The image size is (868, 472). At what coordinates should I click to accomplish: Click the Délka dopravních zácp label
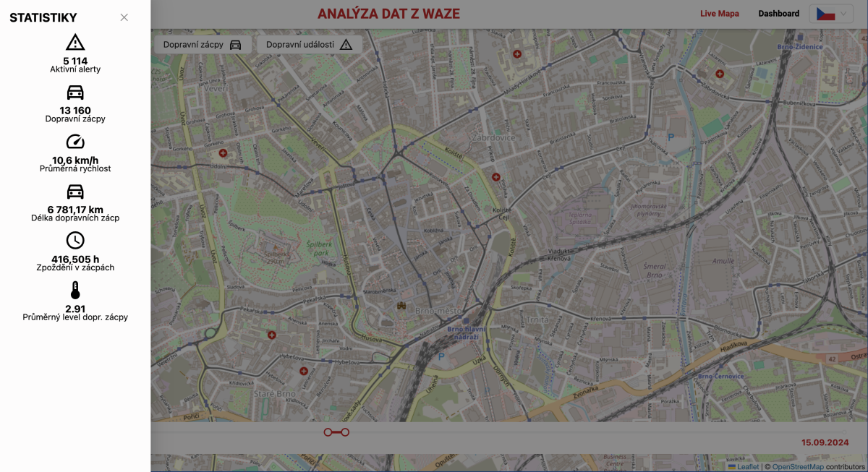(75, 218)
